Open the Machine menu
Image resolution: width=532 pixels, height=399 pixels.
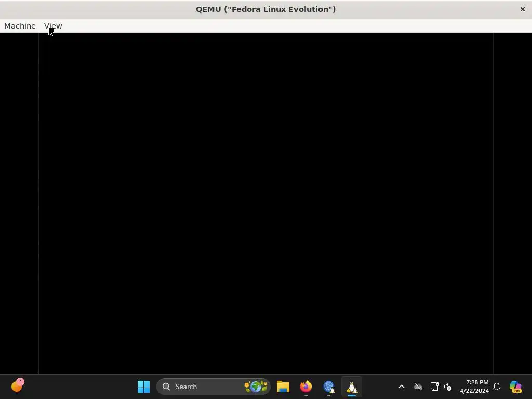click(x=20, y=26)
